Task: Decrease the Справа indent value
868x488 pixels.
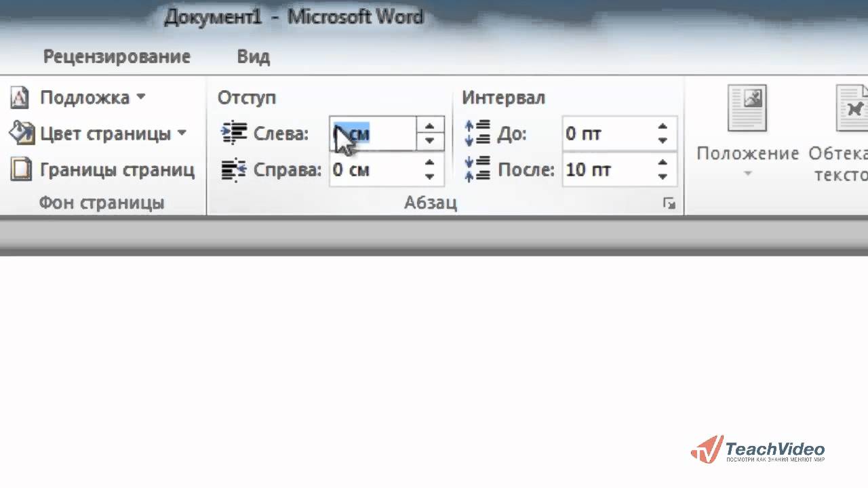Action: click(429, 177)
